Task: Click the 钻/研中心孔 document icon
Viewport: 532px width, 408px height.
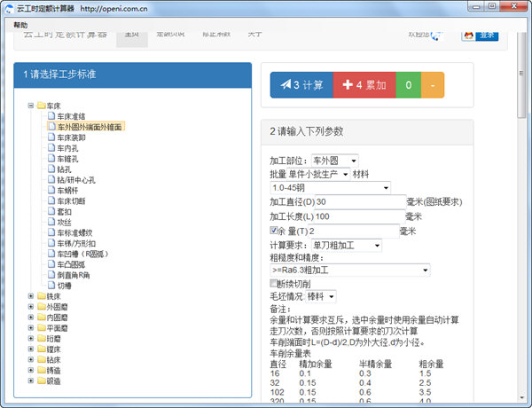Action: (x=51, y=179)
